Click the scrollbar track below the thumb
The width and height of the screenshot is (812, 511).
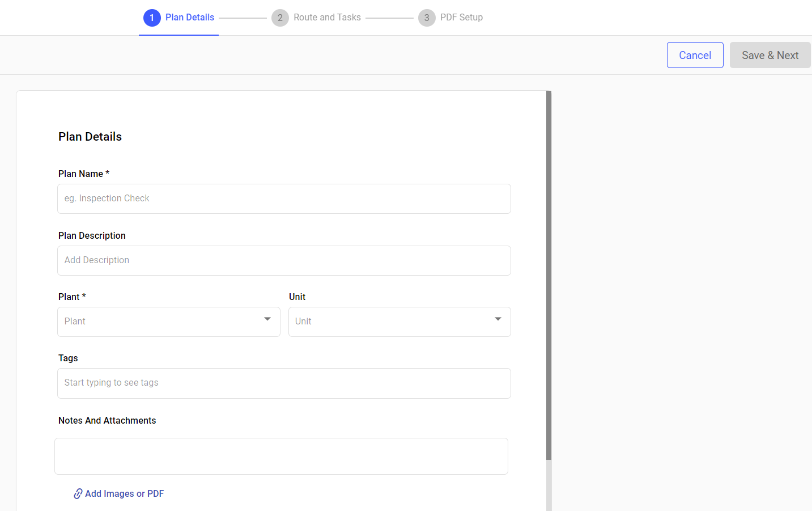[549, 485]
